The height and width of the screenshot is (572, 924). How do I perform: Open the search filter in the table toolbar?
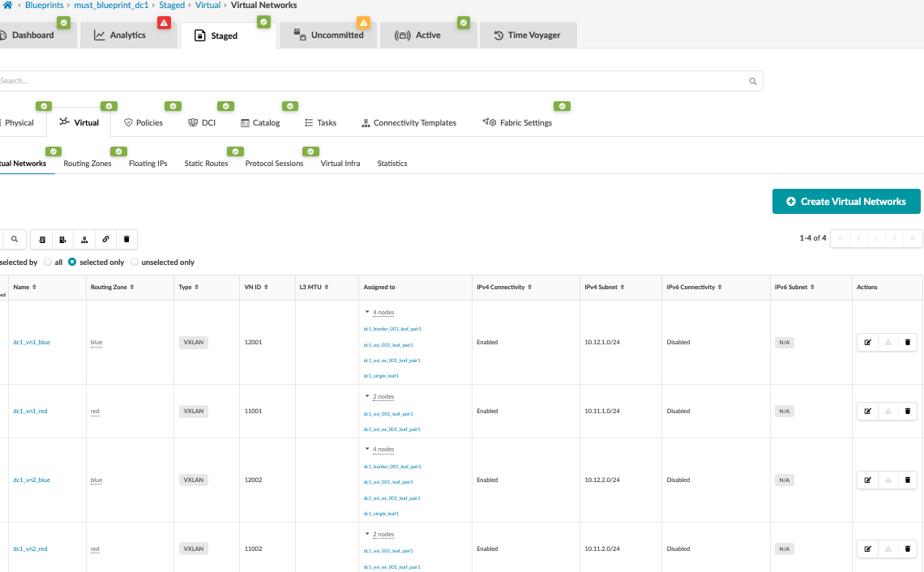[15, 239]
